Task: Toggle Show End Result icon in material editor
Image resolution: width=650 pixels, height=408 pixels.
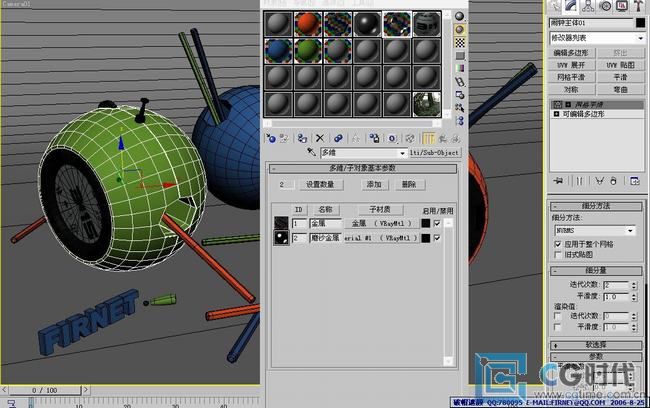Action: tap(428, 138)
